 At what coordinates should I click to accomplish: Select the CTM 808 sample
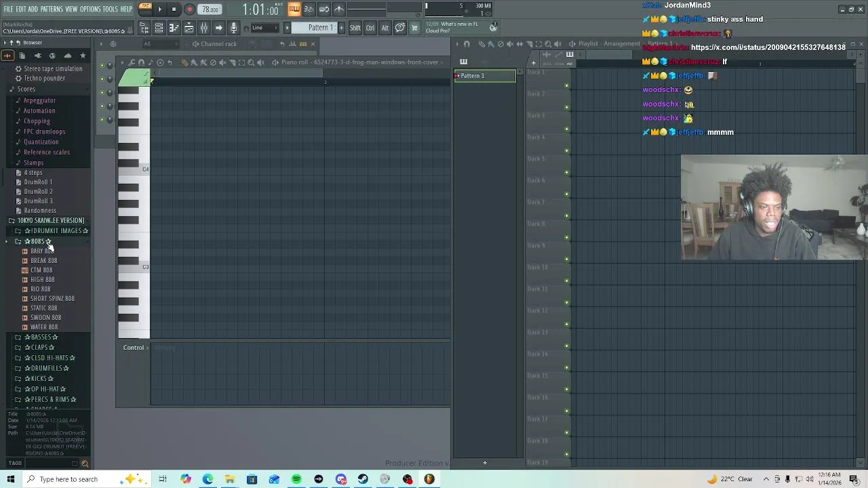[x=41, y=270]
